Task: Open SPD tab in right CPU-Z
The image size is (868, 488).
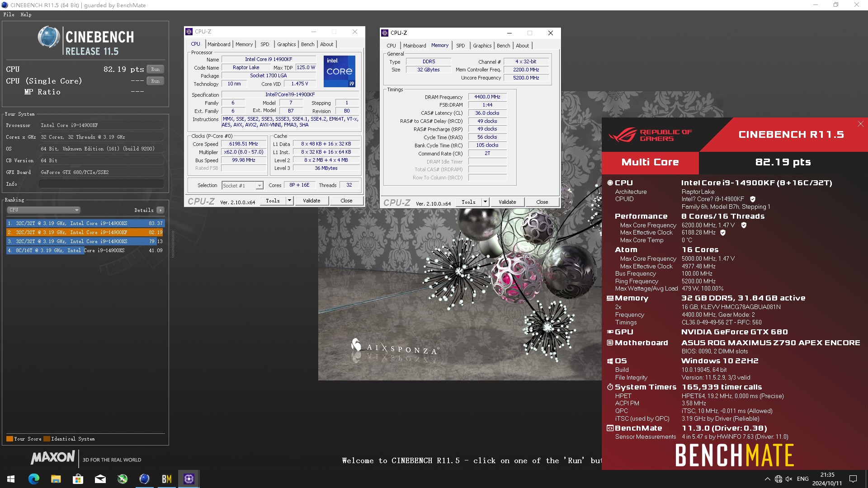Action: pyautogui.click(x=461, y=46)
